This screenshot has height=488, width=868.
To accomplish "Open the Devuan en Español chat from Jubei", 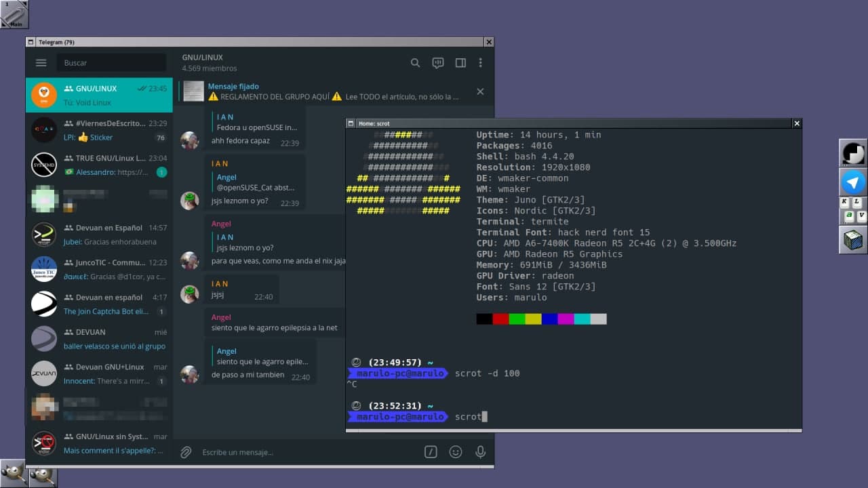I will 99,235.
